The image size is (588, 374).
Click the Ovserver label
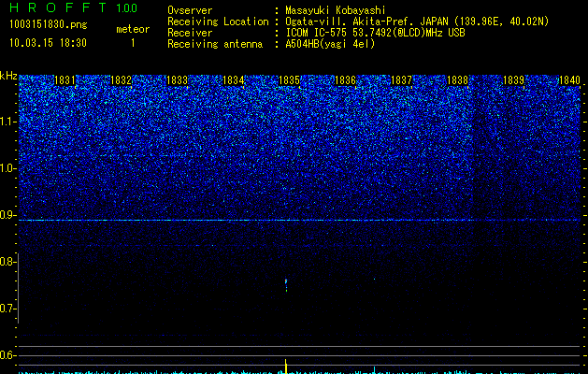pos(190,10)
